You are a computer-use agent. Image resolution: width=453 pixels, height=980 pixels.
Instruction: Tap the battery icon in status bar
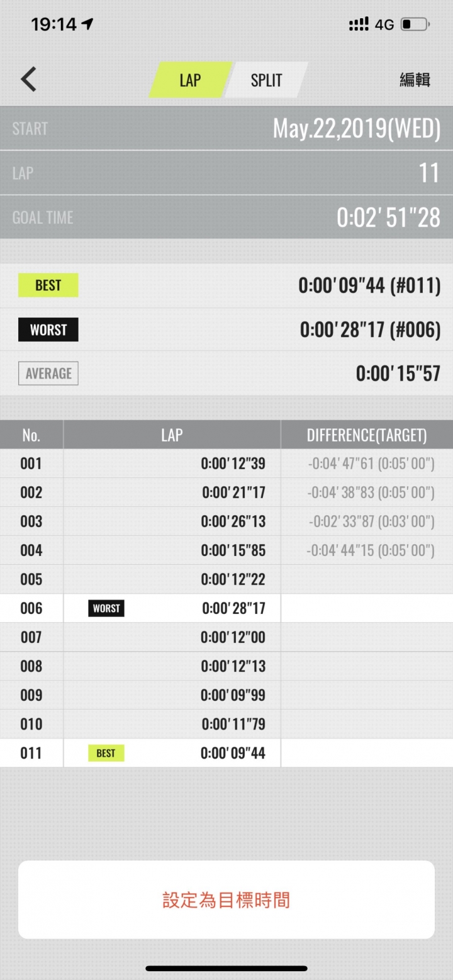click(x=416, y=25)
